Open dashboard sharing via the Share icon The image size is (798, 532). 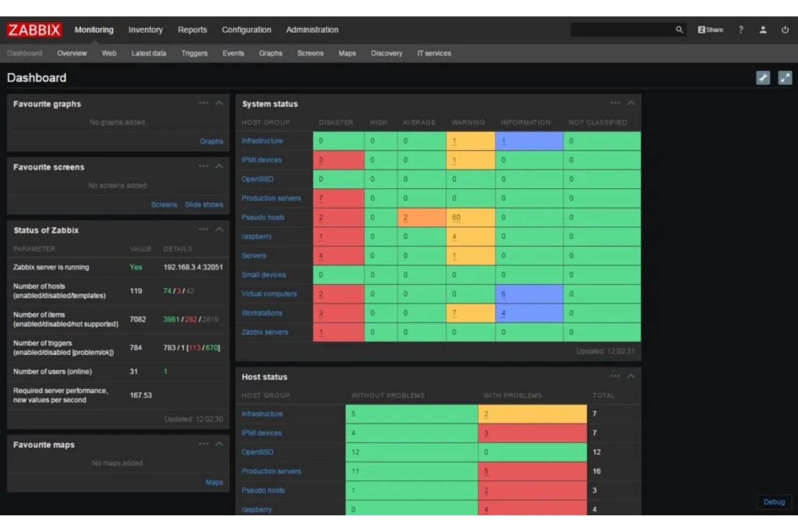[710, 30]
